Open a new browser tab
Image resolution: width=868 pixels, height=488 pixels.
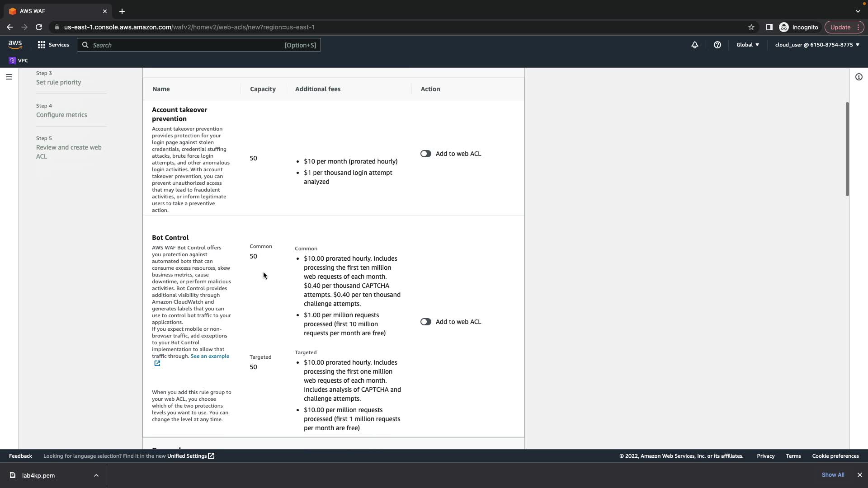coord(122,11)
